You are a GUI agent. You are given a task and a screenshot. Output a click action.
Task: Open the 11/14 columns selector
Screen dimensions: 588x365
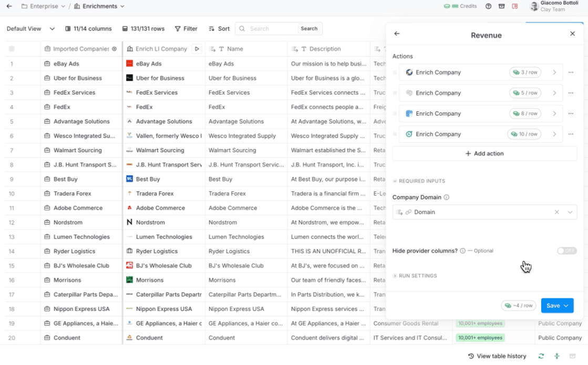click(x=88, y=28)
